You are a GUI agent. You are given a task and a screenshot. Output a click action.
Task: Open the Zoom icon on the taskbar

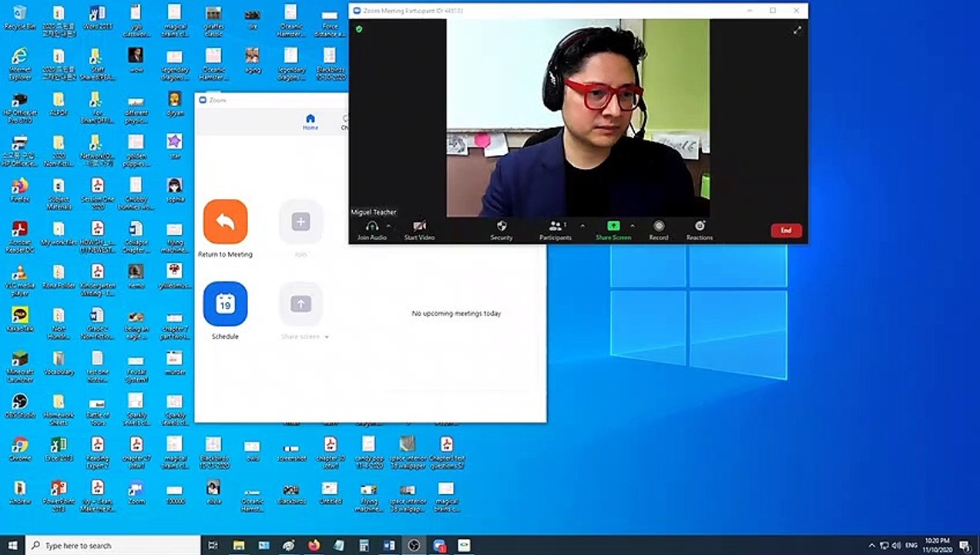(439, 545)
